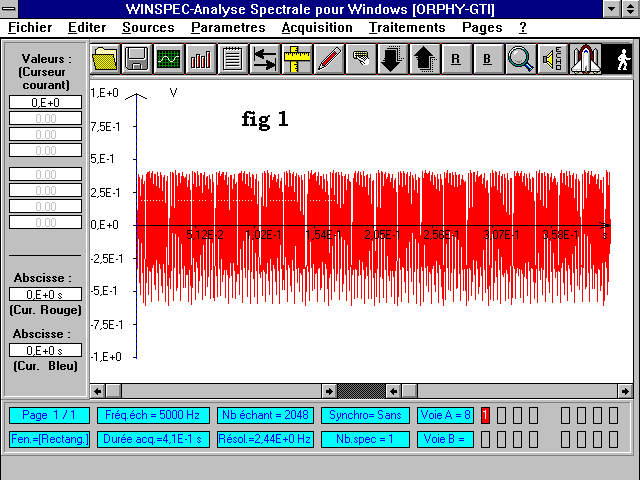Open the window system menu box
Screen dimensions: 640x480
9,9
